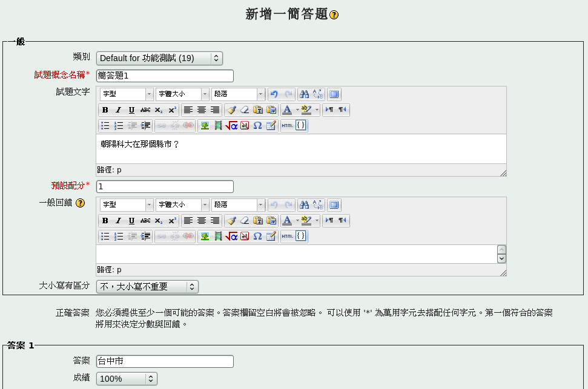
Task: Open text color picker in 試題文字 editor
Action: [x=287, y=110]
